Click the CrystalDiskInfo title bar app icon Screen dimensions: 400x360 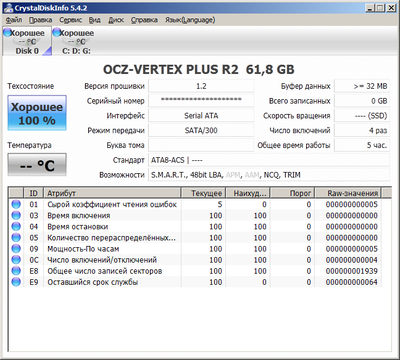[x=9, y=8]
